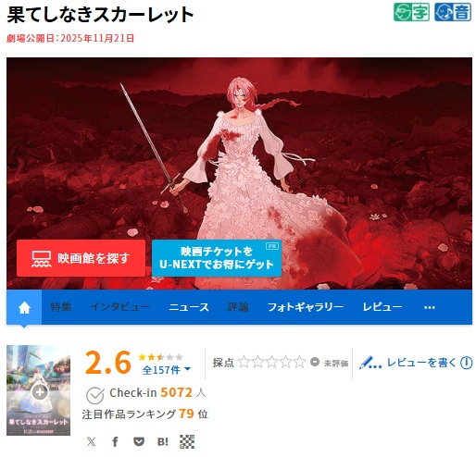Click the 映画館を探す button
Viewport: 476px width, 457px height.
point(81,258)
